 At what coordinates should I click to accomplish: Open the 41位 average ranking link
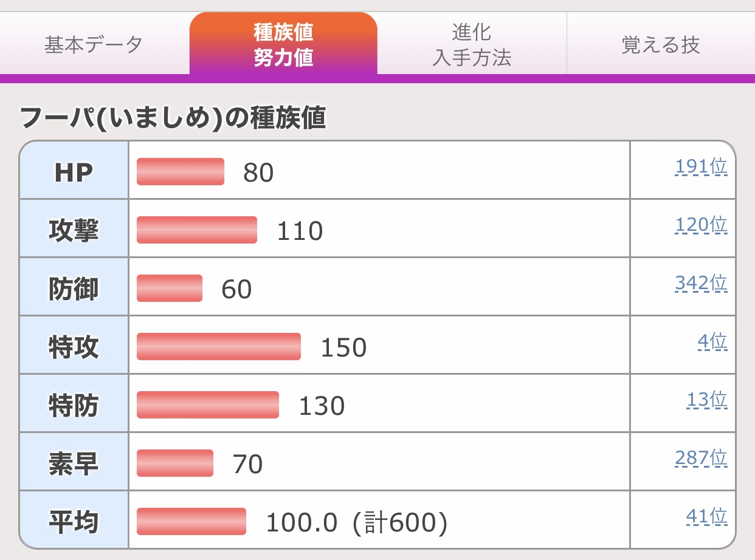click(706, 517)
